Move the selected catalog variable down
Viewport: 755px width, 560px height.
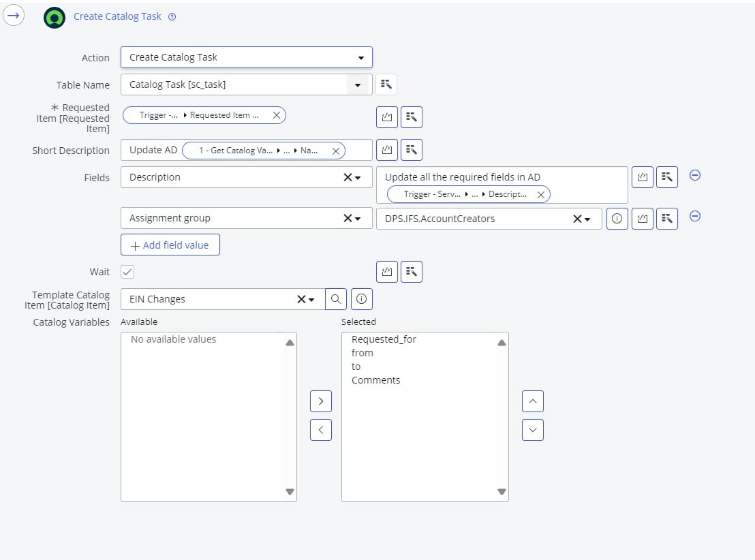click(533, 429)
